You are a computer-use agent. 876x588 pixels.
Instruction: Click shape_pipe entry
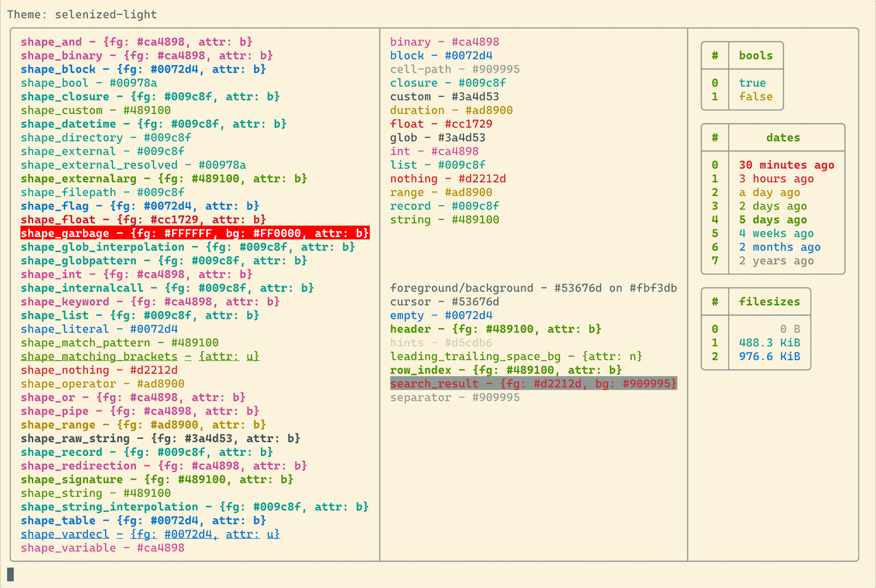tap(140, 412)
